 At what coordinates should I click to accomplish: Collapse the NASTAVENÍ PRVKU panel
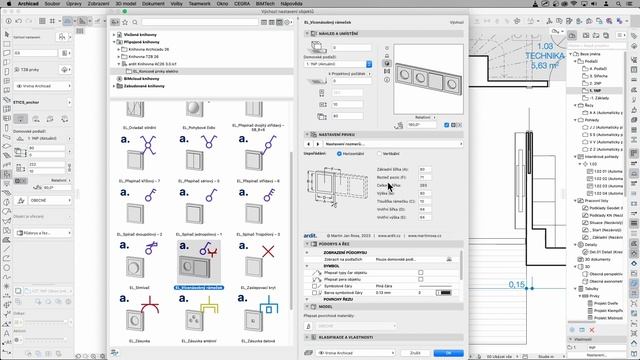(x=307, y=134)
